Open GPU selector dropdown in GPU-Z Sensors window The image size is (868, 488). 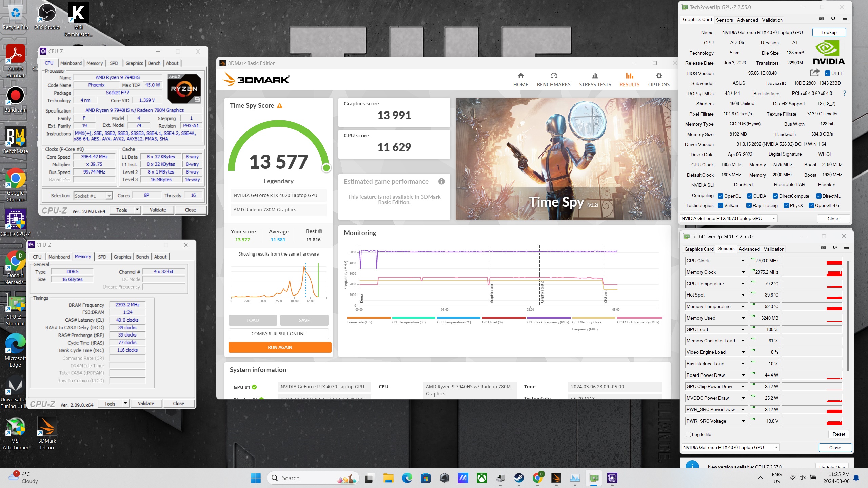point(730,447)
